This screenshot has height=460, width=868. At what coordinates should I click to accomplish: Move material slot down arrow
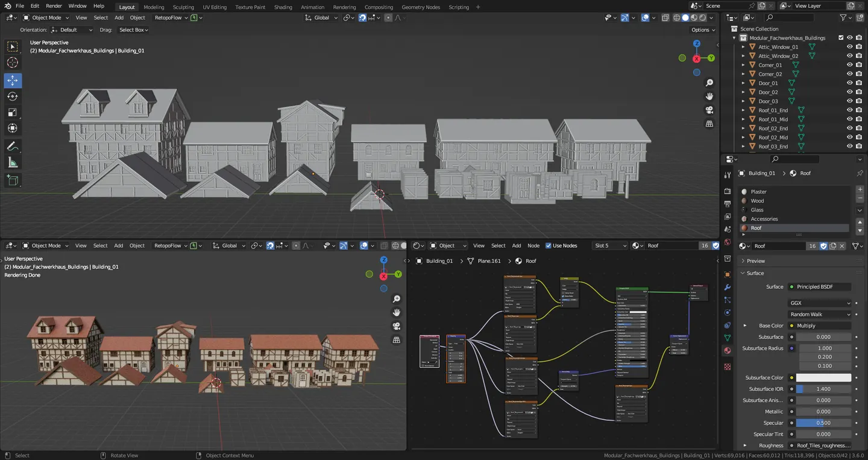click(x=860, y=231)
